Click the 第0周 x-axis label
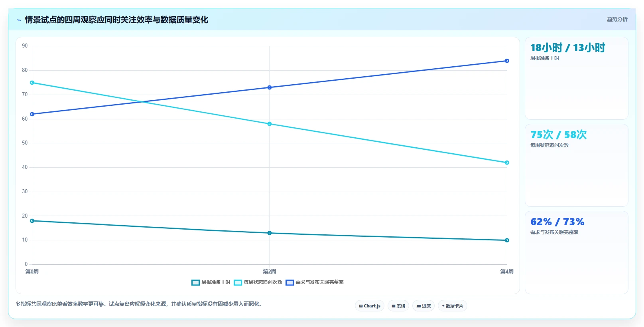 click(x=32, y=272)
